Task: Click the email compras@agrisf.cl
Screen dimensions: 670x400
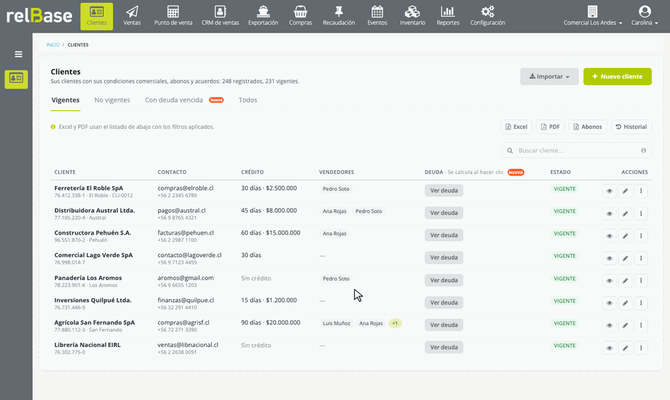Action: 183,323
